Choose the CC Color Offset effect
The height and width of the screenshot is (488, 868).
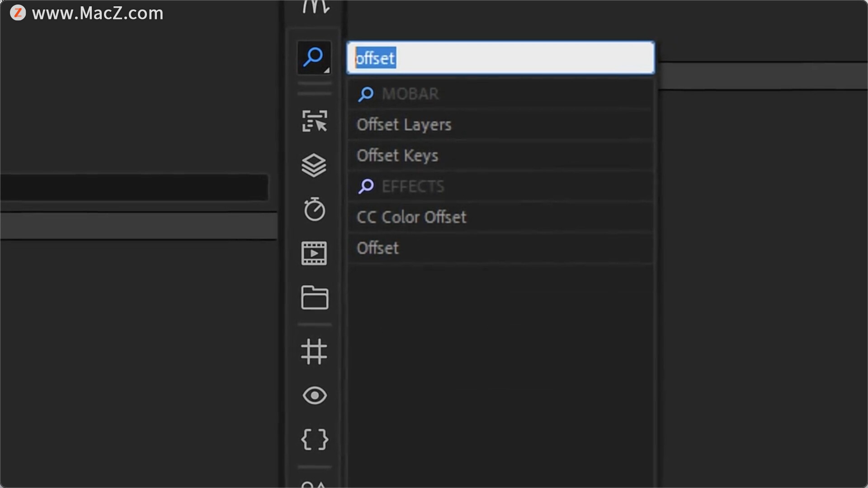pos(411,217)
